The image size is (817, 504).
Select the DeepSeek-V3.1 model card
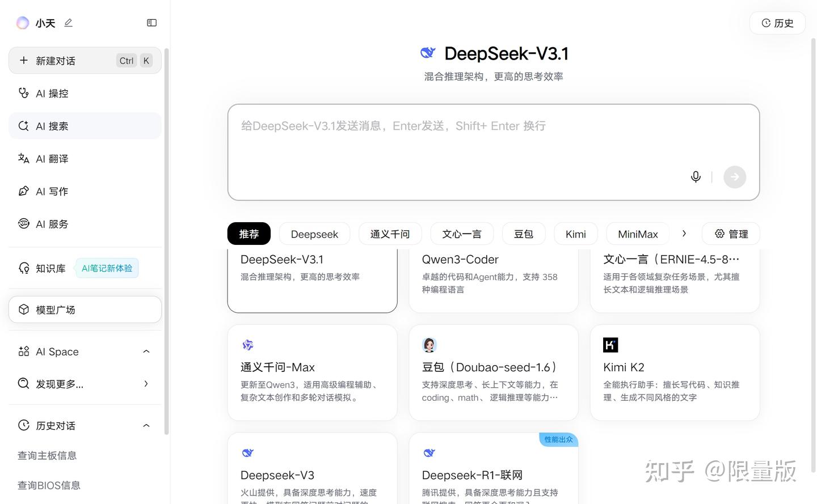[x=312, y=281]
